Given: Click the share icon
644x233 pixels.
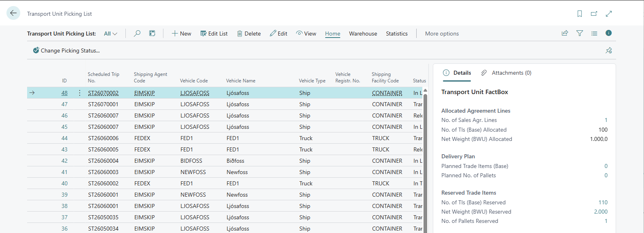Looking at the screenshot, I should coord(565,34).
